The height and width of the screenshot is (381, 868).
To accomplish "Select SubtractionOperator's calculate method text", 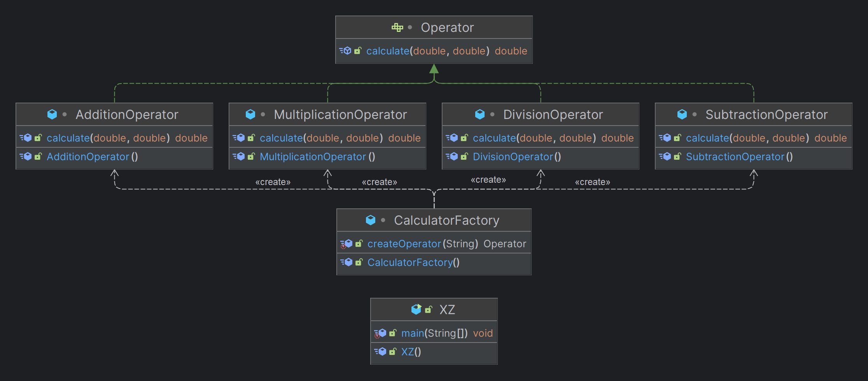I will pos(747,138).
